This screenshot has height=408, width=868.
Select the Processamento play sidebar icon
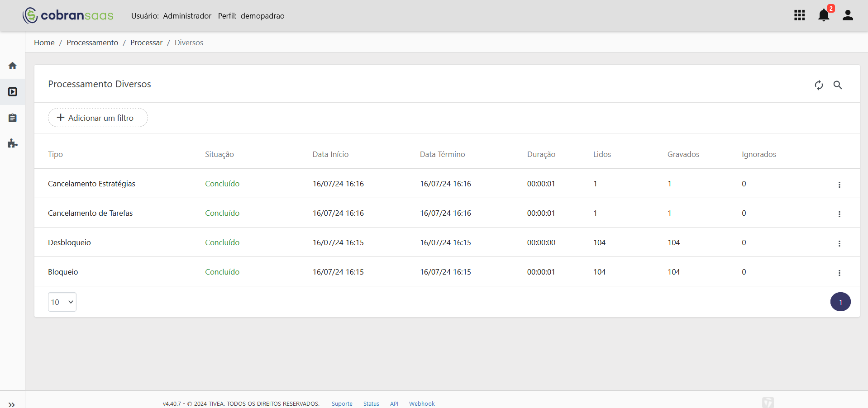click(13, 92)
